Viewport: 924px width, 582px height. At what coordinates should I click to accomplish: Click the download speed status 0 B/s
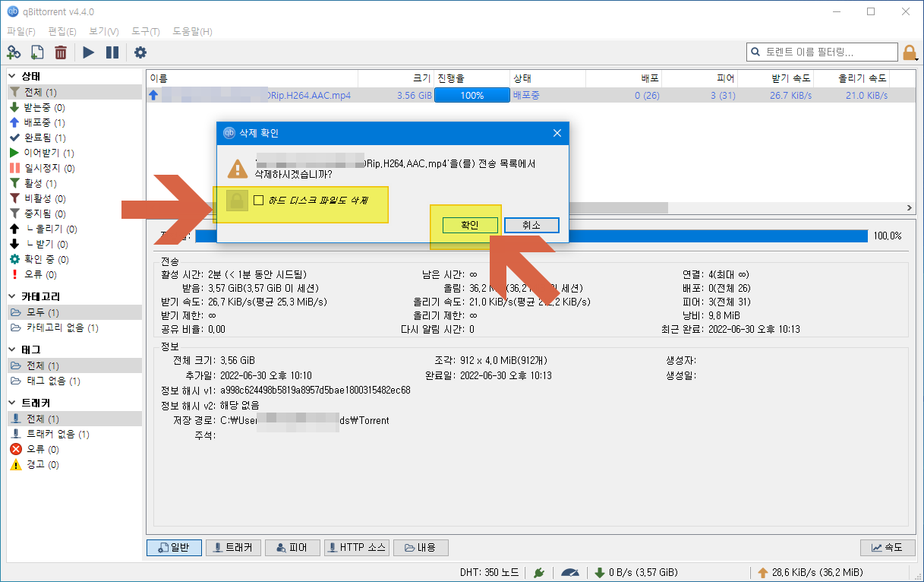tap(636, 572)
